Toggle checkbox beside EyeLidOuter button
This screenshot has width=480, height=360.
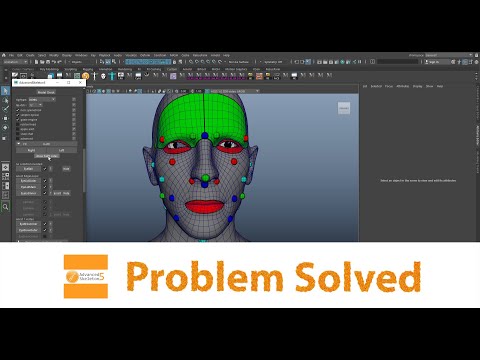coord(45,181)
